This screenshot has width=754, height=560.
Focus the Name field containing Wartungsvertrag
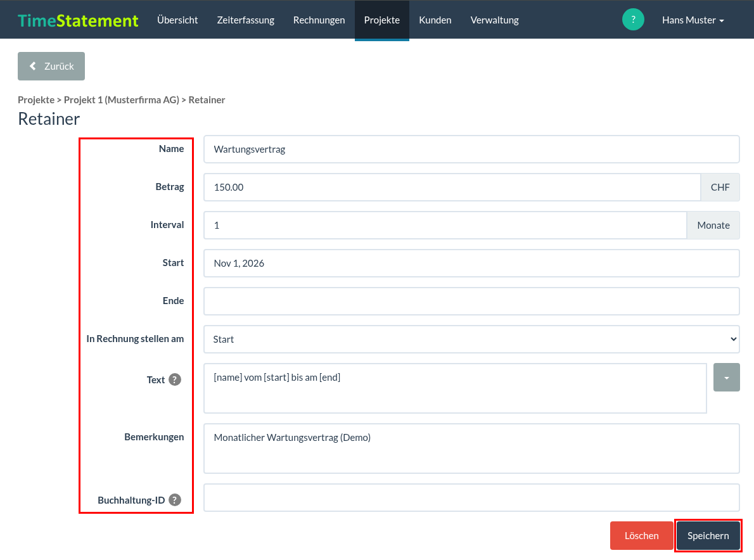[471, 150]
